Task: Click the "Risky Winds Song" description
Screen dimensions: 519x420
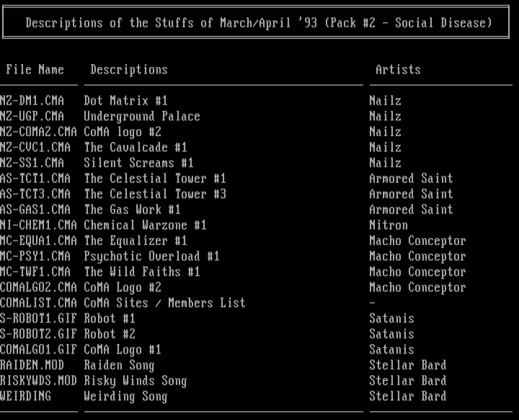Action: pos(135,381)
